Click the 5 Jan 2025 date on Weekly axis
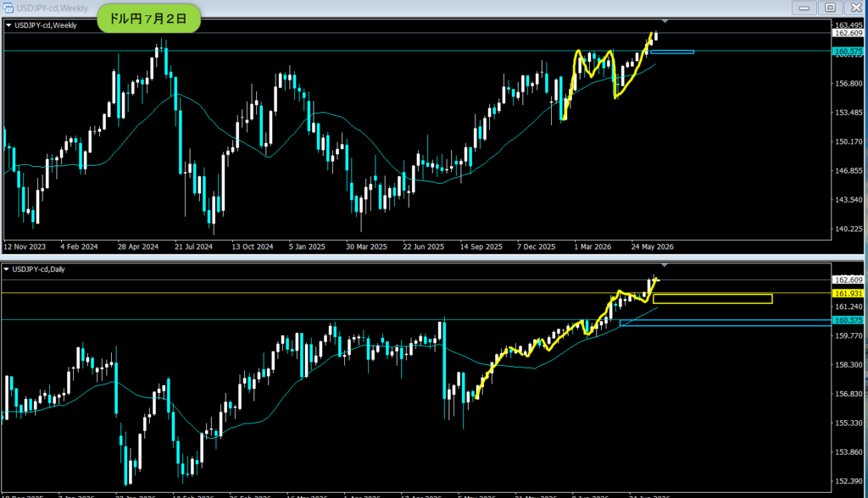This screenshot has height=498, width=868. [x=307, y=246]
